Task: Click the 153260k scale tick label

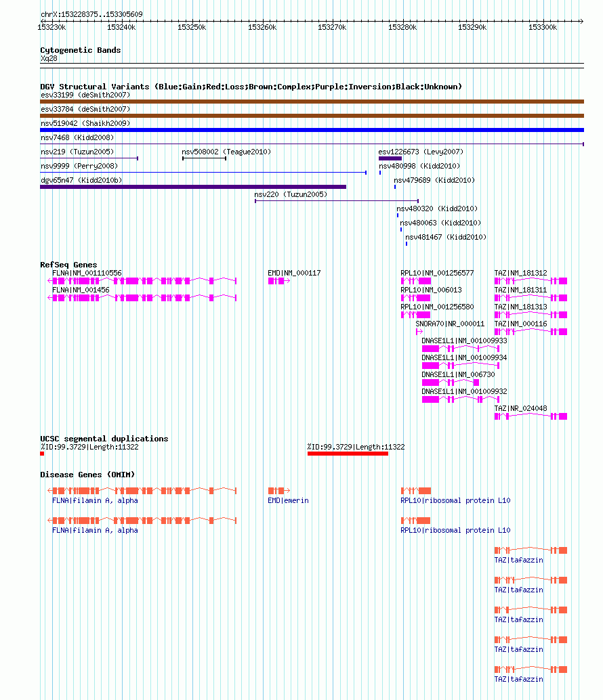Action: 262,27
